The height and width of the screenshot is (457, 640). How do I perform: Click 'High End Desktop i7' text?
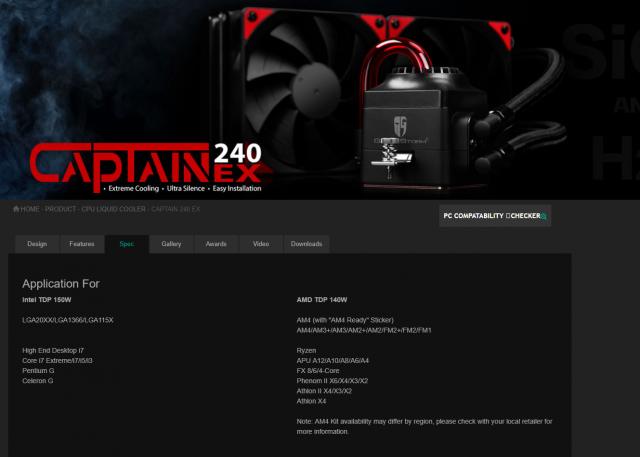(x=53, y=351)
